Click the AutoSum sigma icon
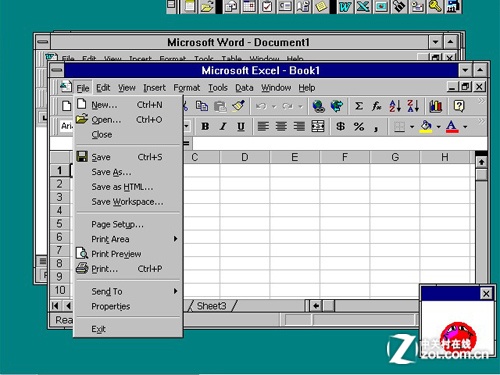The image size is (500, 375). coord(359,106)
